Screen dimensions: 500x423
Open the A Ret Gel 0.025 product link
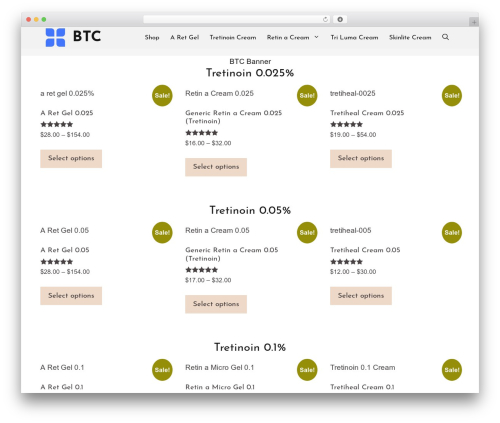click(x=67, y=113)
